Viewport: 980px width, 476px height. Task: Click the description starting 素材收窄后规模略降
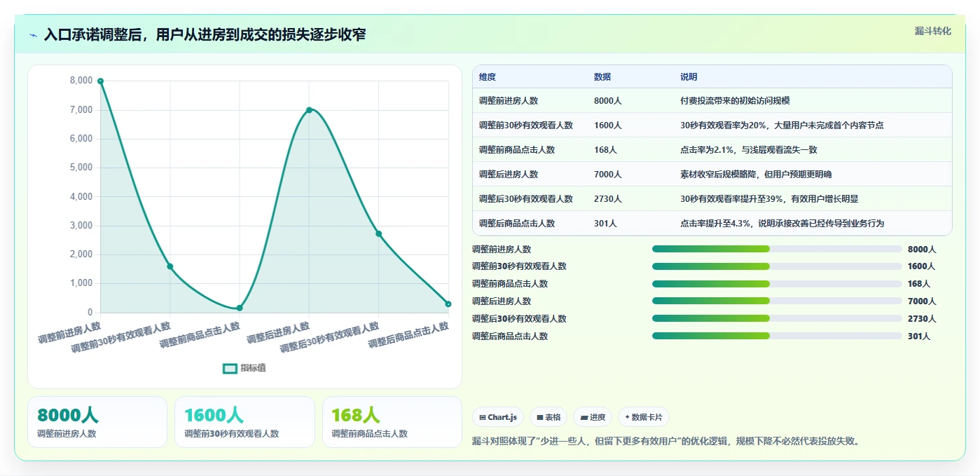tap(756, 175)
